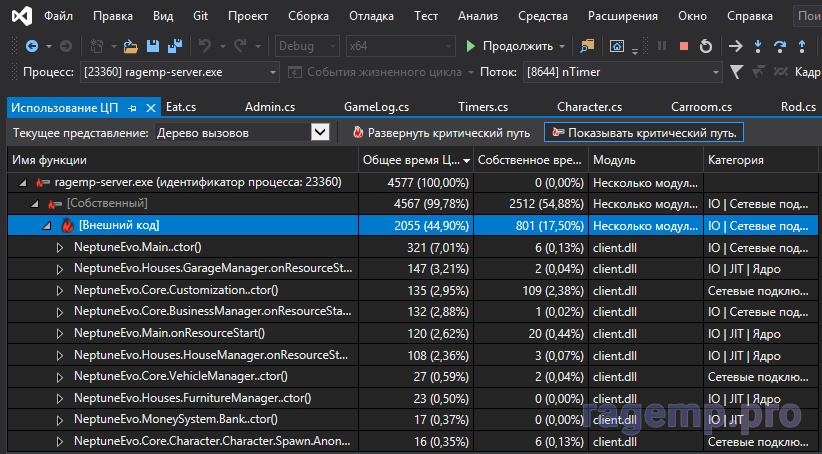Collapse the ragemp-server.exe root node
This screenshot has width=822, height=454.
23,183
